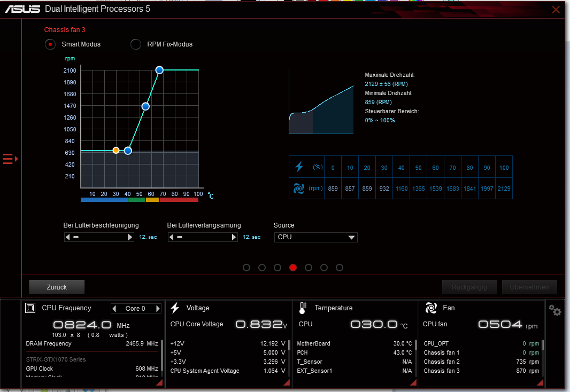Click the PCH temperature row
Viewport: 570px width, 392px height.
355,353
